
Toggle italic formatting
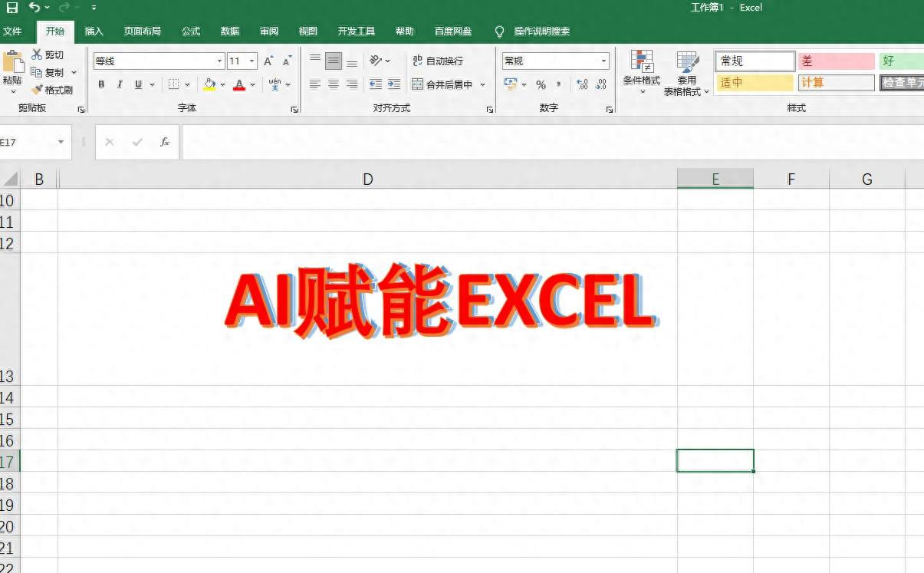[x=119, y=84]
